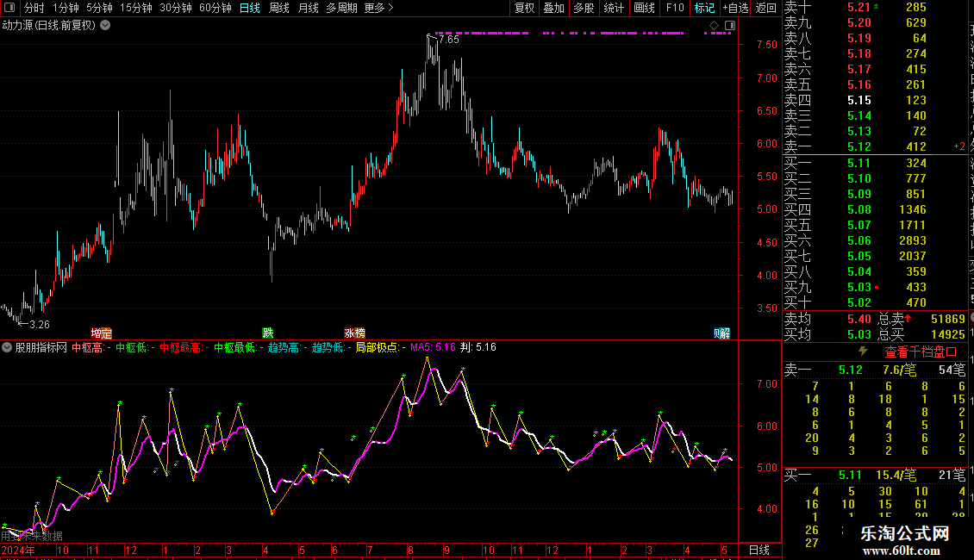
Task: Expand the 更多 periods menu
Action: pyautogui.click(x=379, y=8)
